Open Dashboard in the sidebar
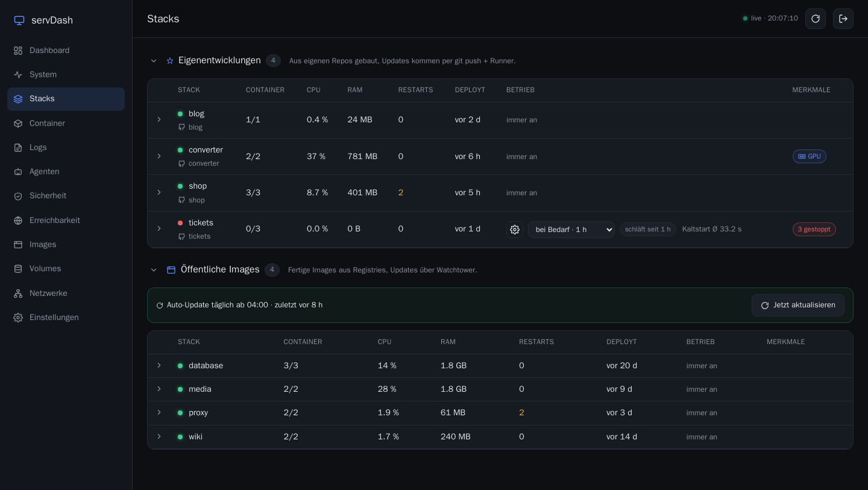The height and width of the screenshot is (490, 868). [66, 51]
